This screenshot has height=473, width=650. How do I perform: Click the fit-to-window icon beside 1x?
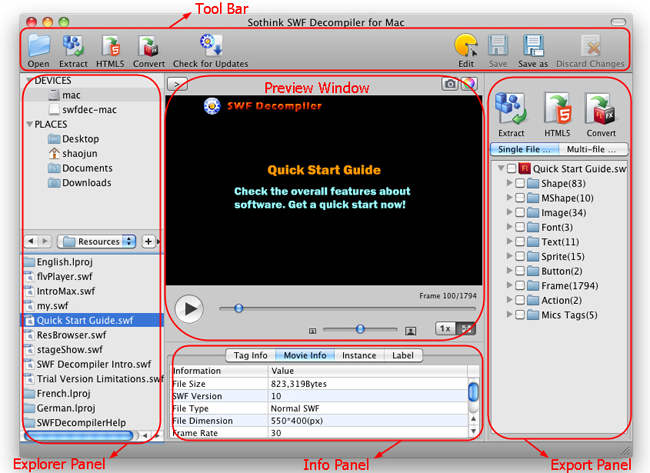point(466,329)
